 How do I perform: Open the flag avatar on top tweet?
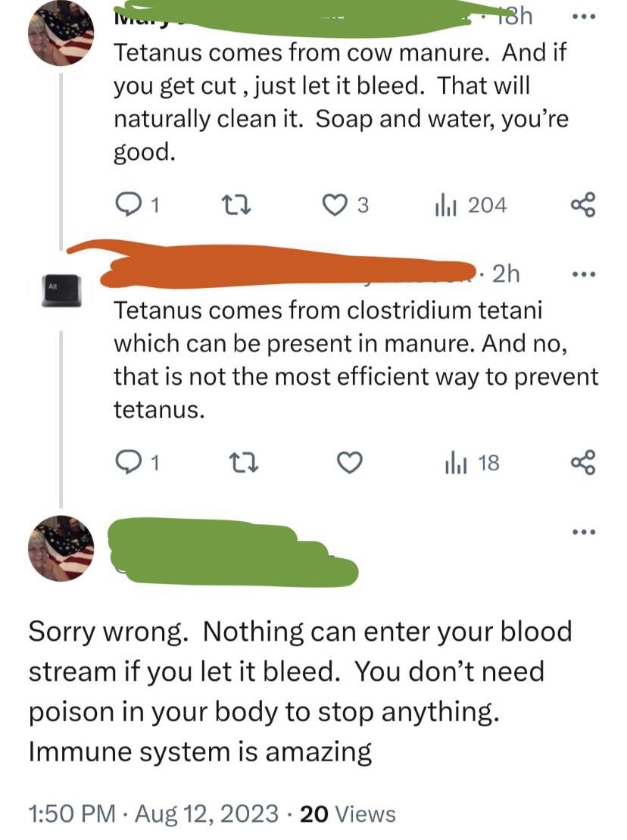61,33
